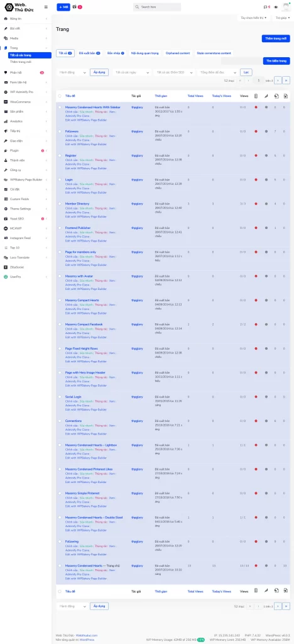Open the top Hành động bulk actions dropdown
This screenshot has height=644, width=294.
pyautogui.click(x=72, y=72)
